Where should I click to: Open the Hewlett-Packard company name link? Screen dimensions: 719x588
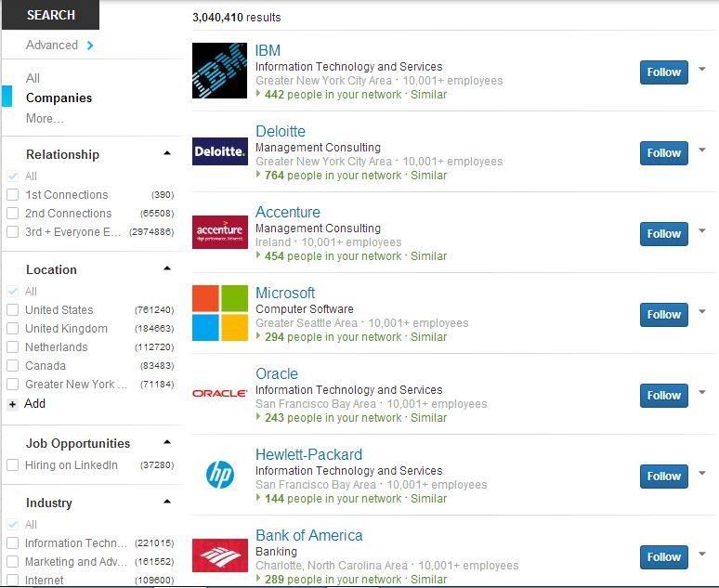pos(308,454)
